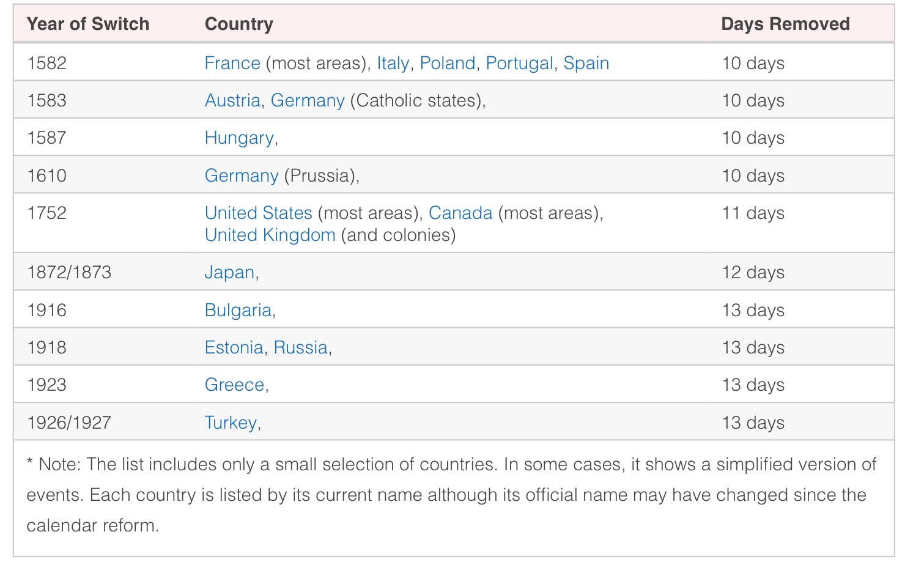The height and width of the screenshot is (573, 924).
Task: Open the Hungary link
Action: [x=239, y=138]
